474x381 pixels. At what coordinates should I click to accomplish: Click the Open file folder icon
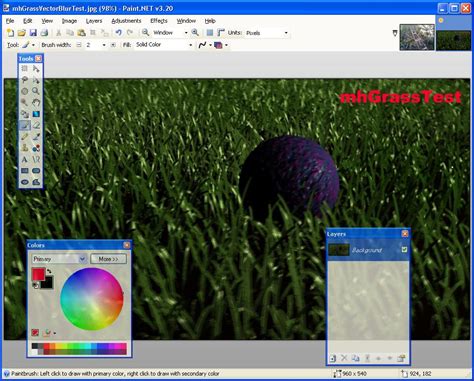tap(22, 33)
